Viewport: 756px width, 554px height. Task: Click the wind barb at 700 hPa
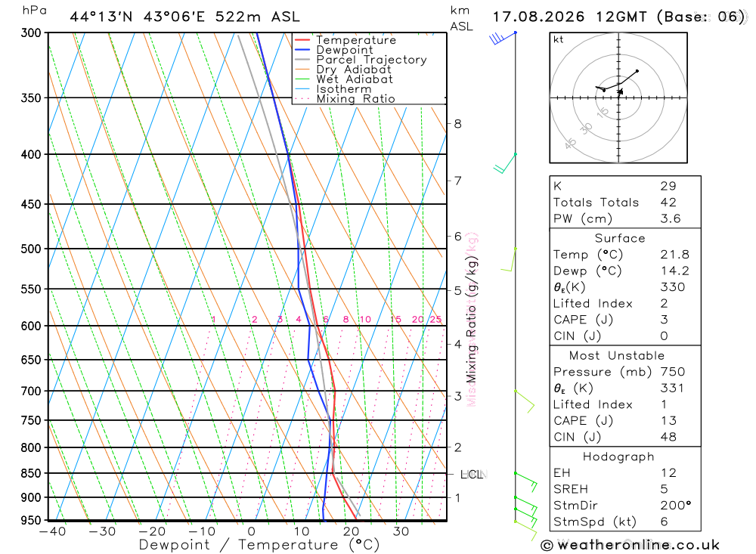[x=525, y=401]
